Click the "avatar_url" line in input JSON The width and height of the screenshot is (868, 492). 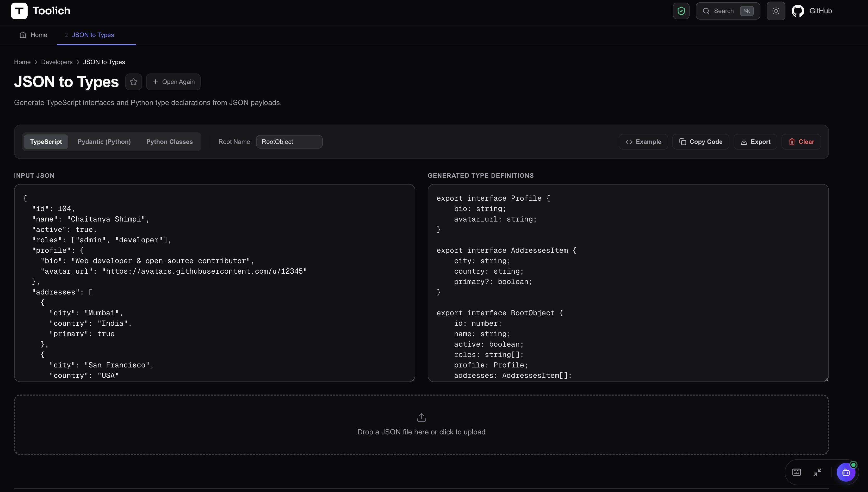click(x=173, y=271)
